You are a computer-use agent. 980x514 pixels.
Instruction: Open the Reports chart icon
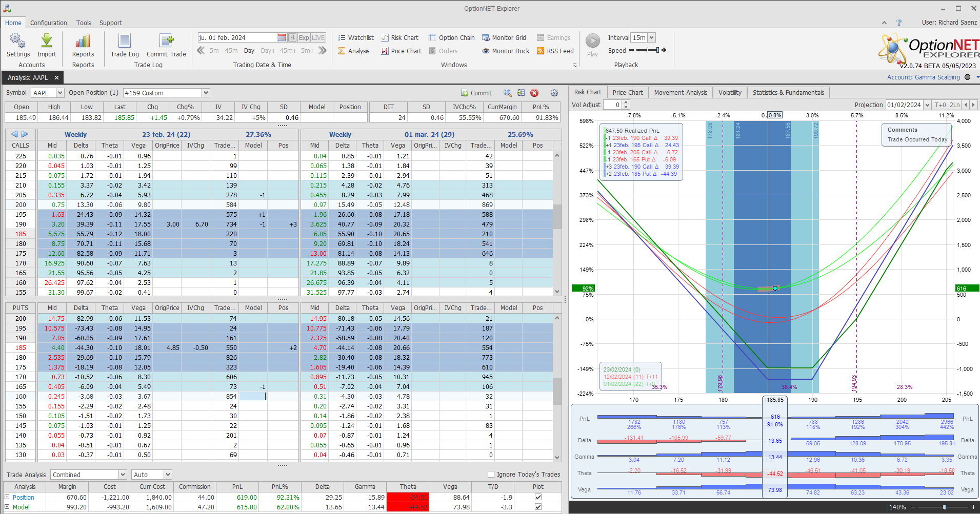pos(83,41)
